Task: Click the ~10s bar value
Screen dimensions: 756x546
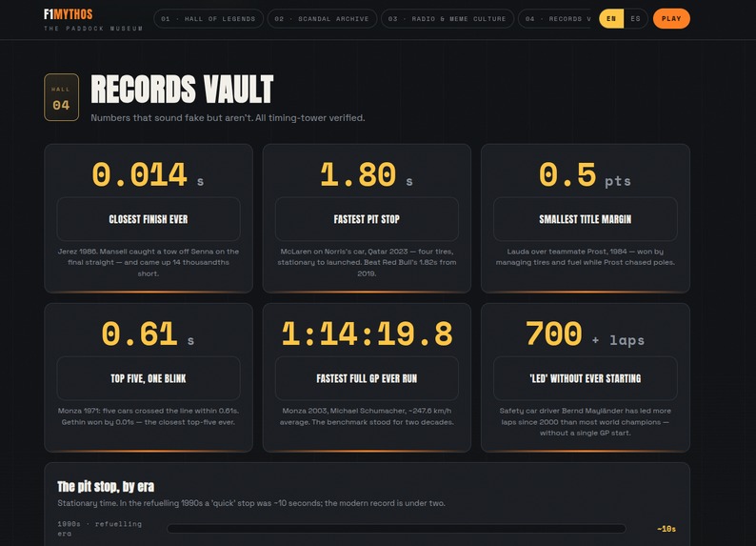Action: [x=666, y=529]
